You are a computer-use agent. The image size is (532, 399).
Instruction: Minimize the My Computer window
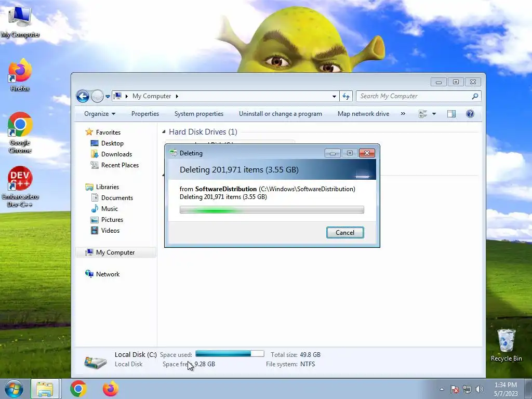(x=438, y=82)
